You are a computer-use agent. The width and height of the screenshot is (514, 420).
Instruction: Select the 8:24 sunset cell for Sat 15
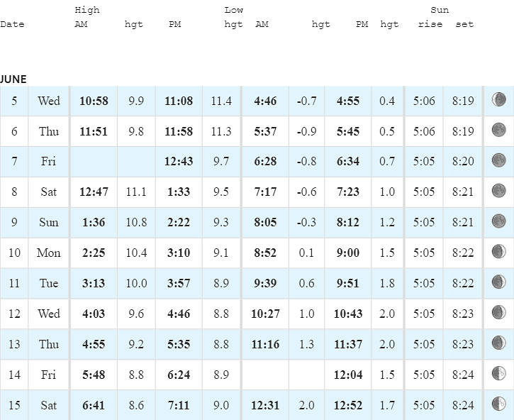(x=463, y=405)
